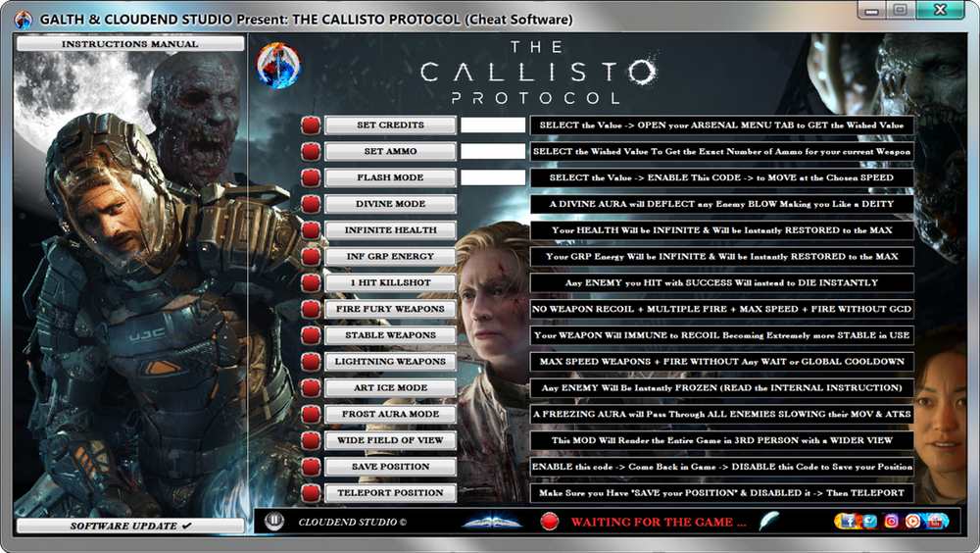Screen dimensions: 980x553
Task: Toggle the red light next to SET CREDITS
Action: (311, 126)
